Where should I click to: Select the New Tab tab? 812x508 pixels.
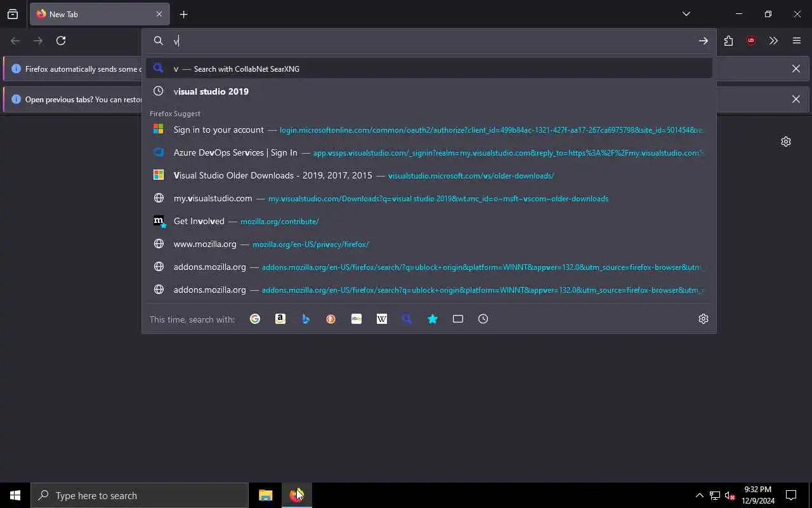tap(98, 14)
